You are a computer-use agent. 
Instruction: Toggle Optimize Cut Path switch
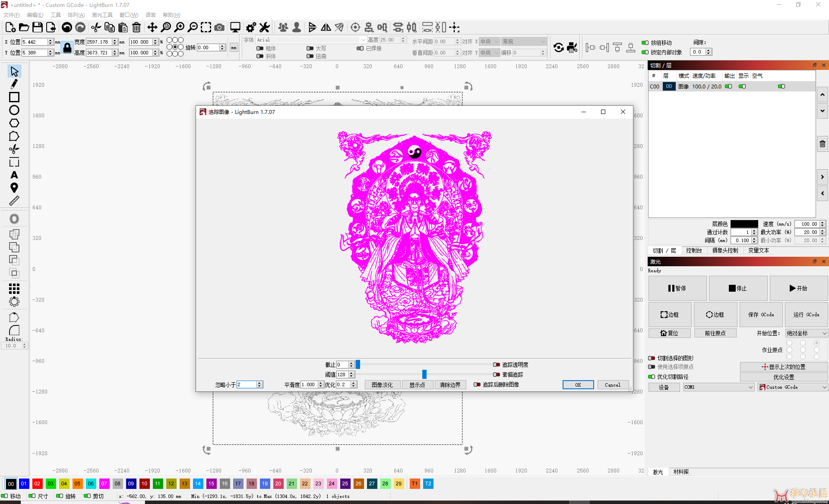(x=652, y=377)
